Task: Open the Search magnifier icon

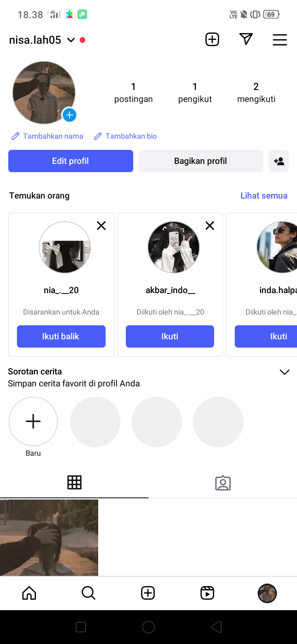Action: 88,593
